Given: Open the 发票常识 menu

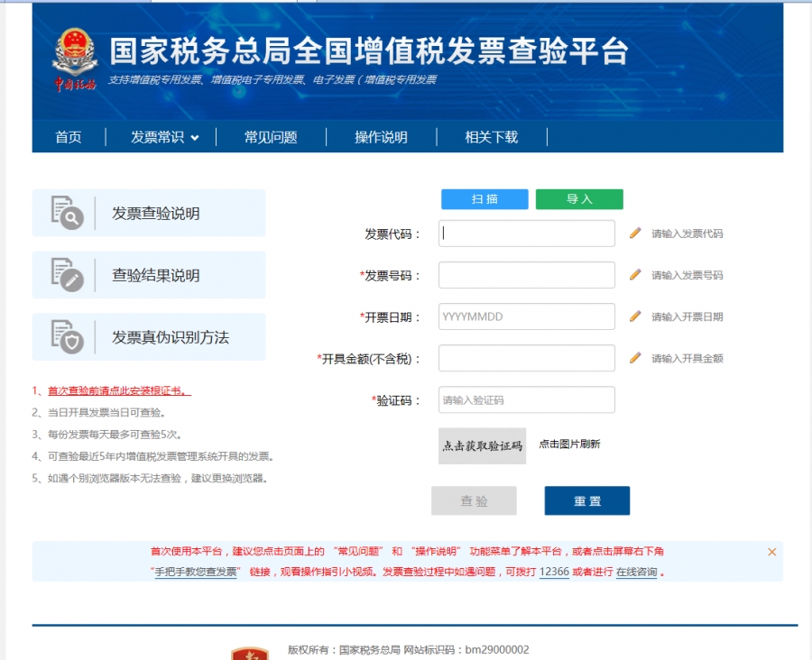Looking at the screenshot, I should coord(157,137).
